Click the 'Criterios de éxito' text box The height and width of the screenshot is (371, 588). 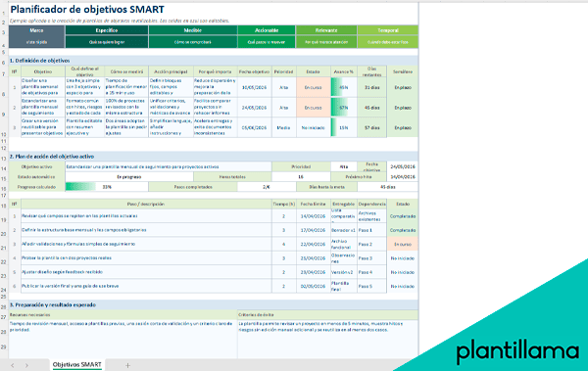pos(327,339)
